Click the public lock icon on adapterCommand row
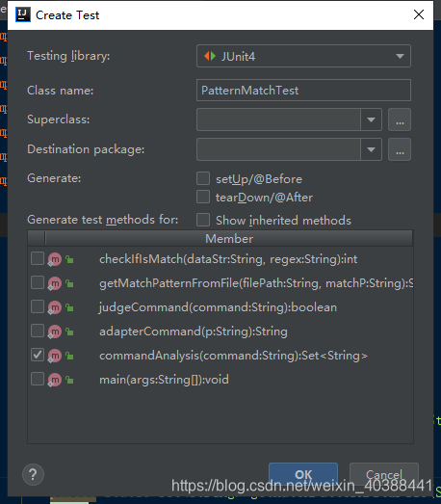 coord(69,332)
